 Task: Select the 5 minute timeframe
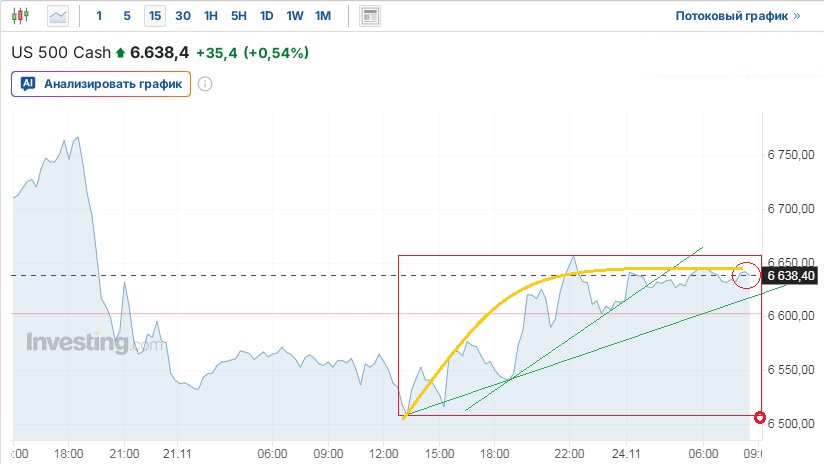point(126,16)
